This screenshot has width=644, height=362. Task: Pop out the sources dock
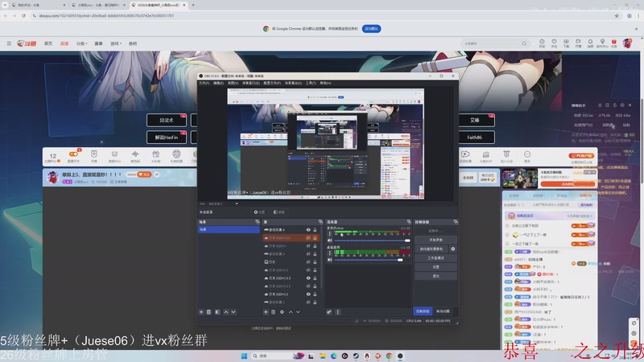pos(320,222)
